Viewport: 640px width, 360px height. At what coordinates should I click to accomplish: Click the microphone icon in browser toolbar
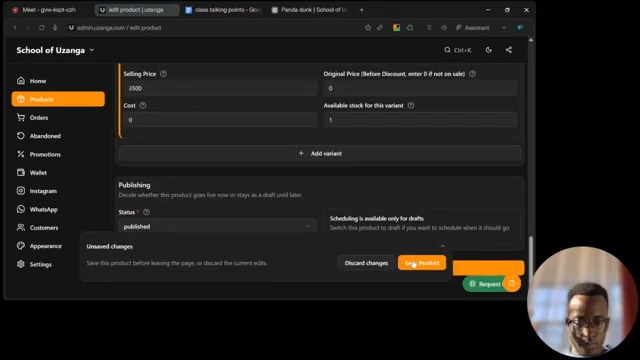click(55, 28)
